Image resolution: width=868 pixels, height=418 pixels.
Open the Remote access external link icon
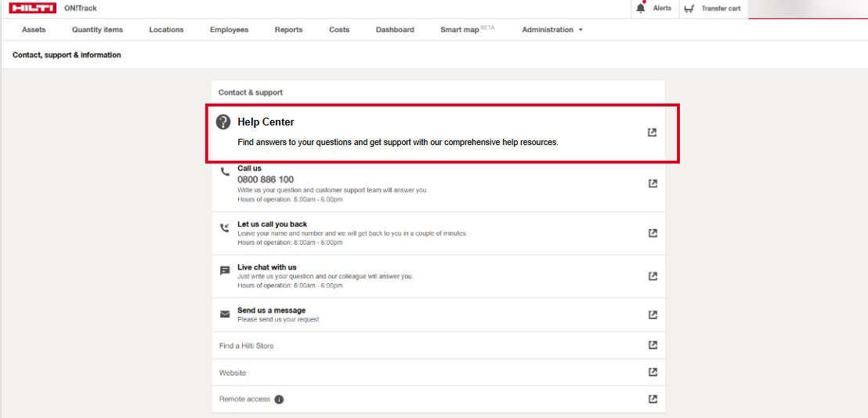[x=652, y=399]
